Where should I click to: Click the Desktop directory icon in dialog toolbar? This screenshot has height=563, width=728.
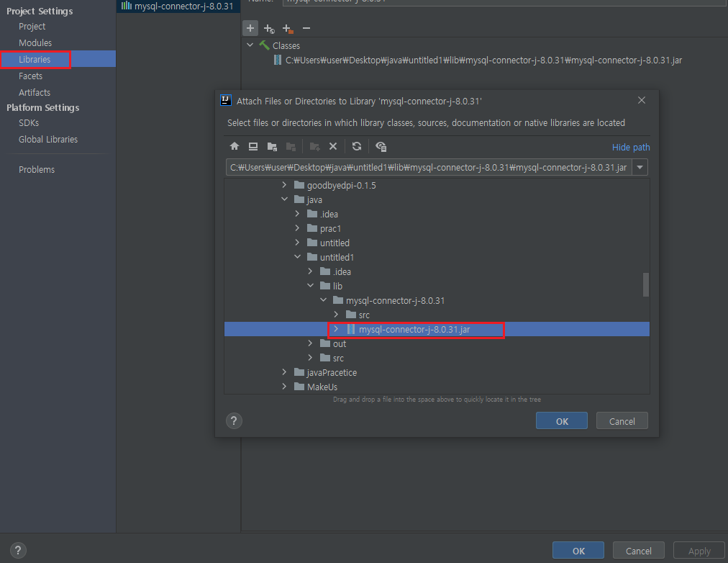(x=253, y=147)
